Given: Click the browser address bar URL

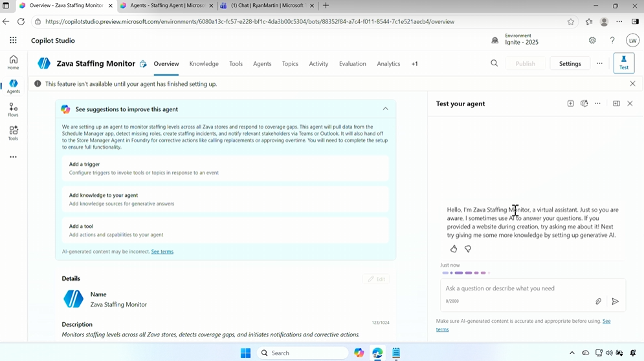Looking at the screenshot, I should click(250, 22).
